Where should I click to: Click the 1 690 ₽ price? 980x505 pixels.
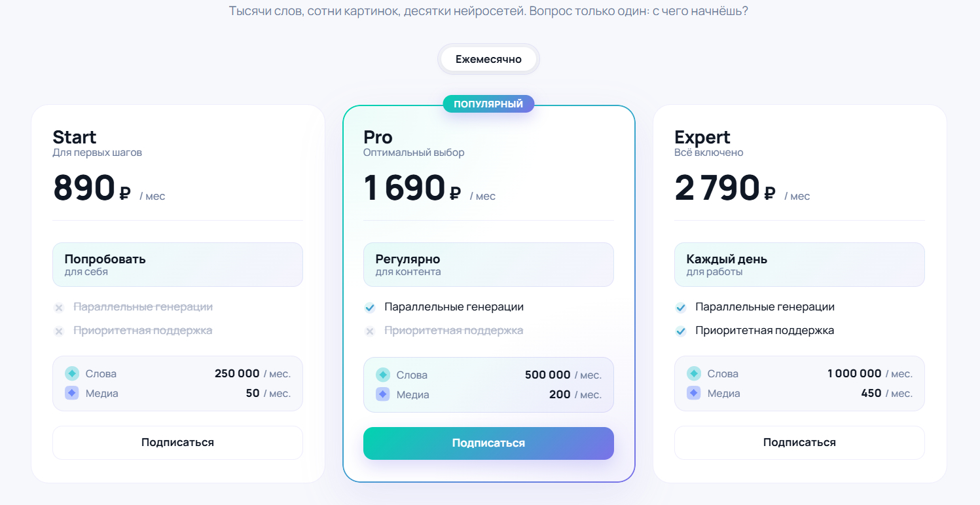tap(413, 189)
